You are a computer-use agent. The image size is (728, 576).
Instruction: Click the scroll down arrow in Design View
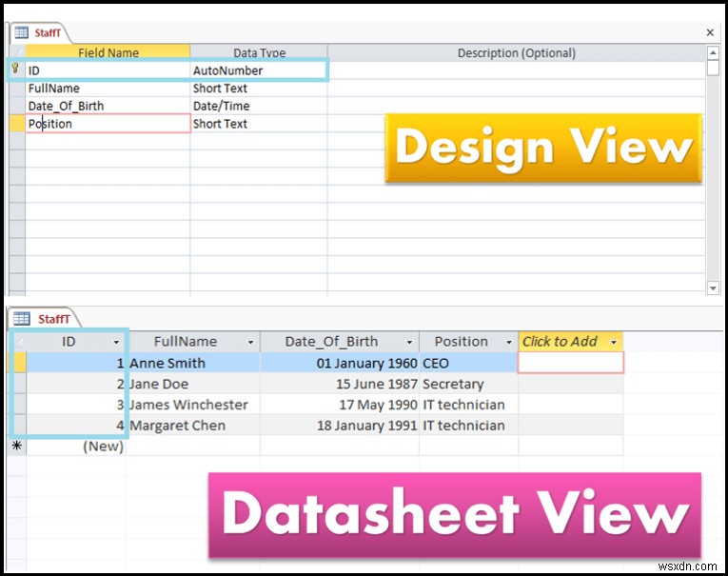point(713,288)
